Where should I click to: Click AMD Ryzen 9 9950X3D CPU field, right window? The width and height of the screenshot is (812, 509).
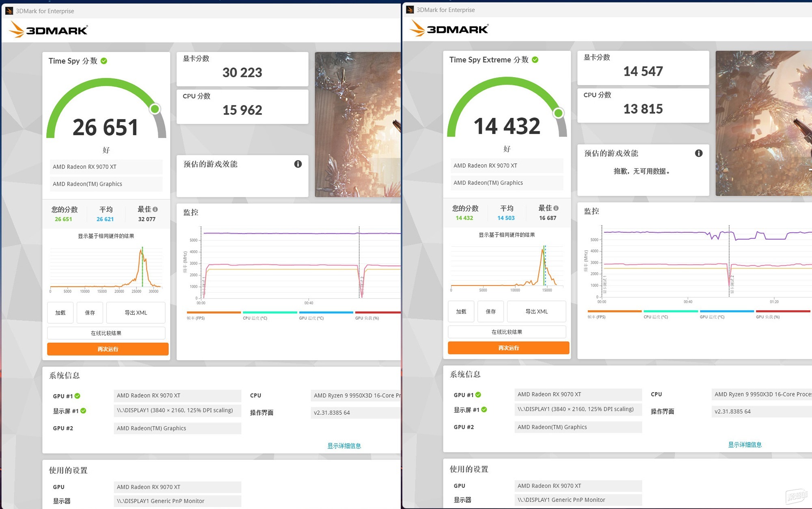pos(762,394)
